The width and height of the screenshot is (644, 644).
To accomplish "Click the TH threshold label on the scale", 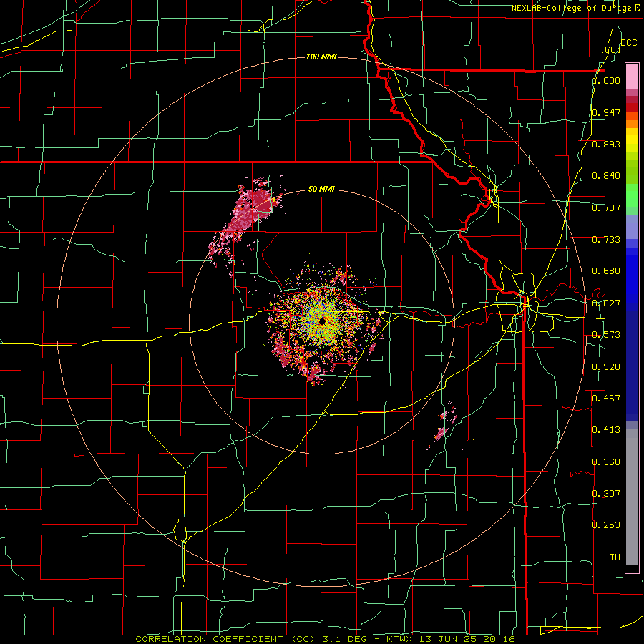I will tap(615, 557).
